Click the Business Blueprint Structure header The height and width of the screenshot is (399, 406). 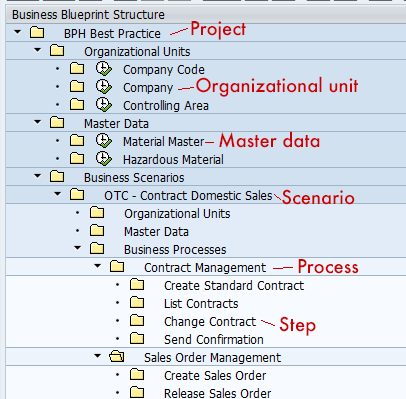(88, 15)
